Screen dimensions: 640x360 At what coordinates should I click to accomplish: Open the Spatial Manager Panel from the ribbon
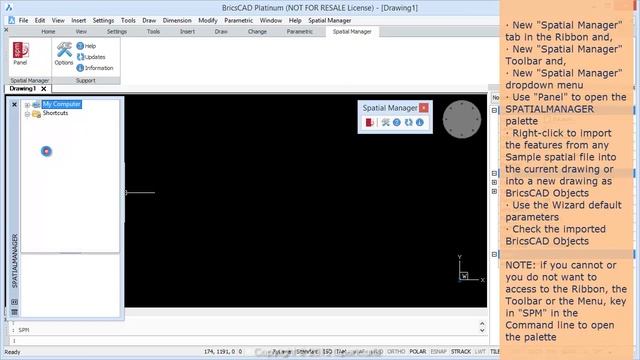20,53
